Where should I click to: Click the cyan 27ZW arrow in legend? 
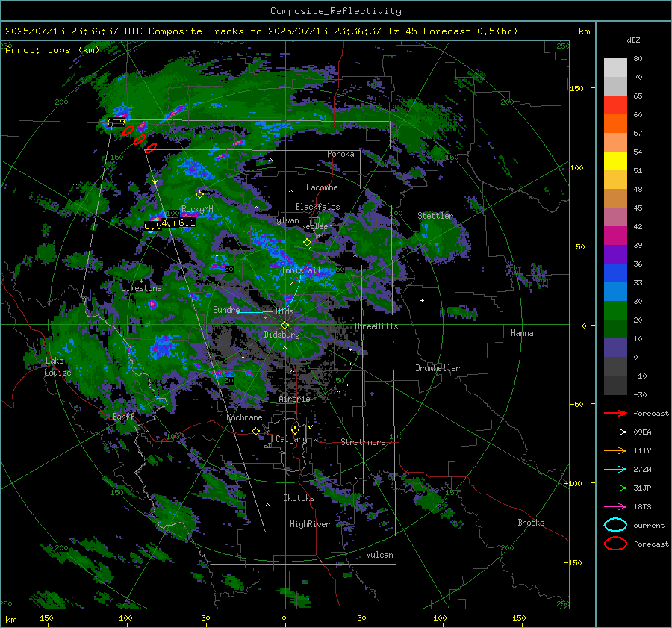tap(615, 470)
